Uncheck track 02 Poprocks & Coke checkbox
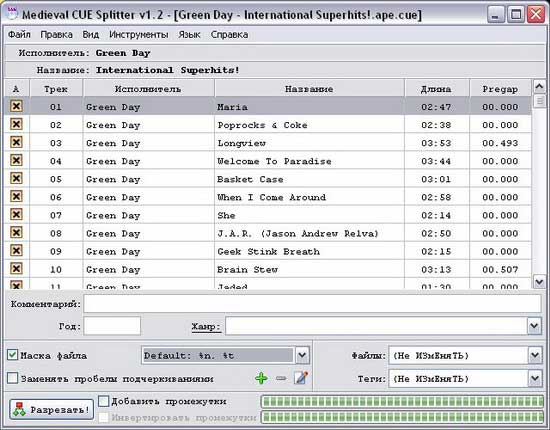Screen dimensions: 550x430 pos(16,124)
